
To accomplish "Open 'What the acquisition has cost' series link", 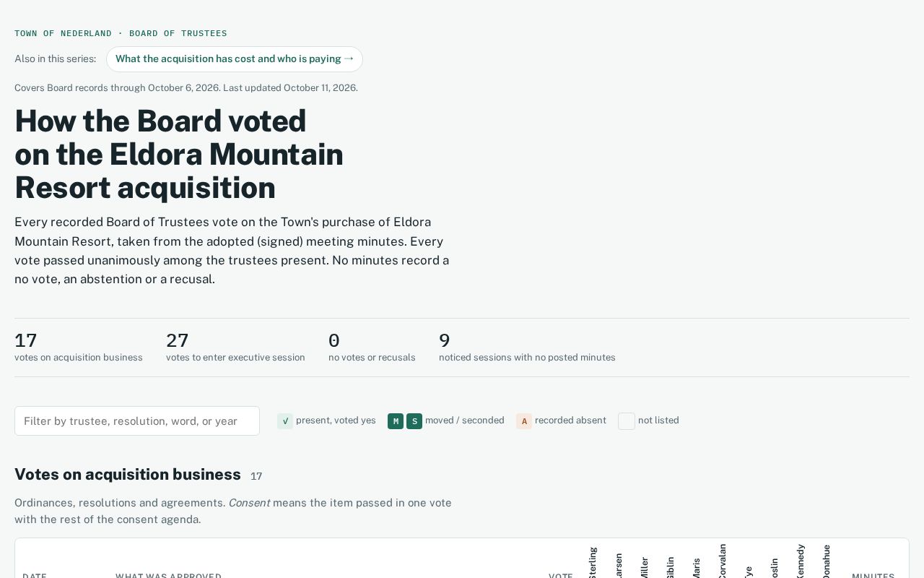I will coord(235,59).
